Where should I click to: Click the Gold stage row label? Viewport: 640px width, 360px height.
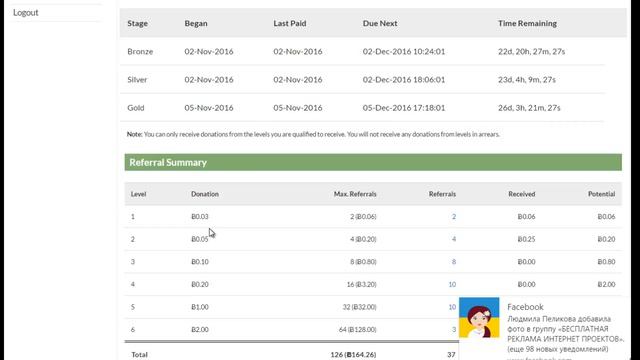click(136, 108)
